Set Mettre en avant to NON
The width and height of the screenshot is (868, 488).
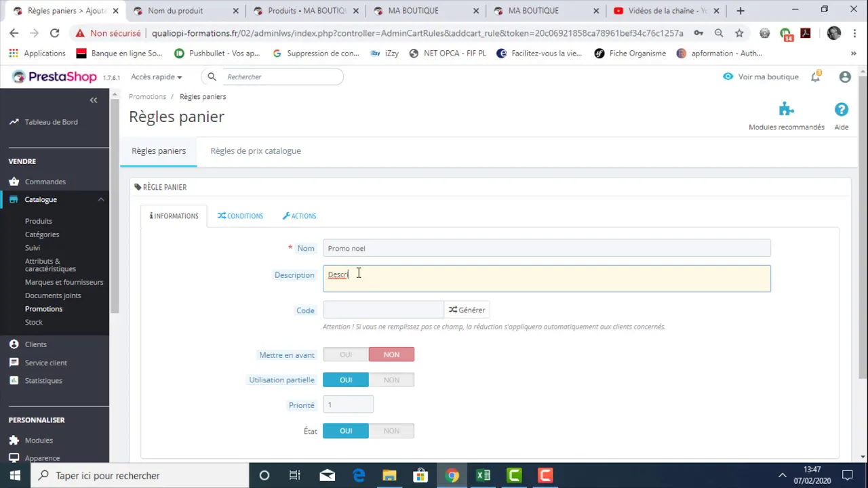click(x=391, y=354)
